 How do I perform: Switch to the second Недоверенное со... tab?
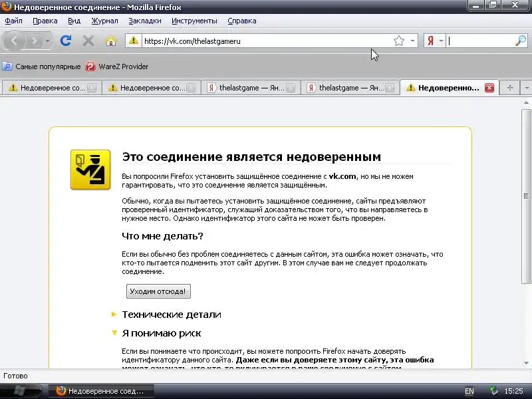pos(152,88)
